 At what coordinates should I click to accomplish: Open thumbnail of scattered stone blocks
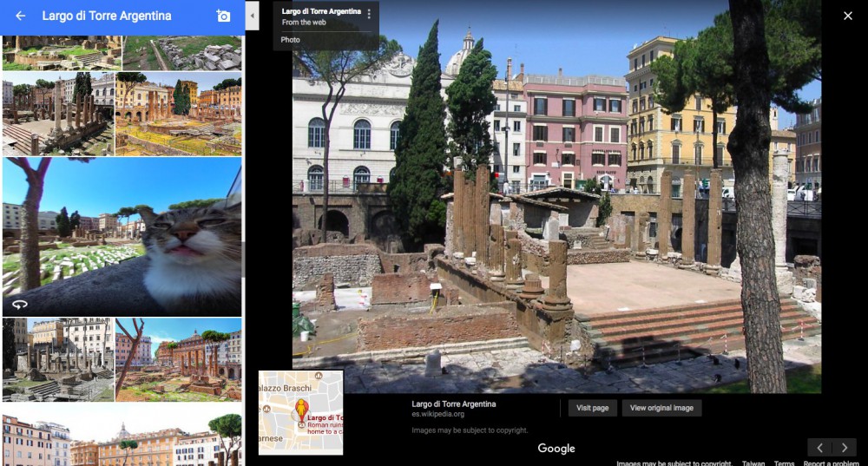tap(182, 53)
